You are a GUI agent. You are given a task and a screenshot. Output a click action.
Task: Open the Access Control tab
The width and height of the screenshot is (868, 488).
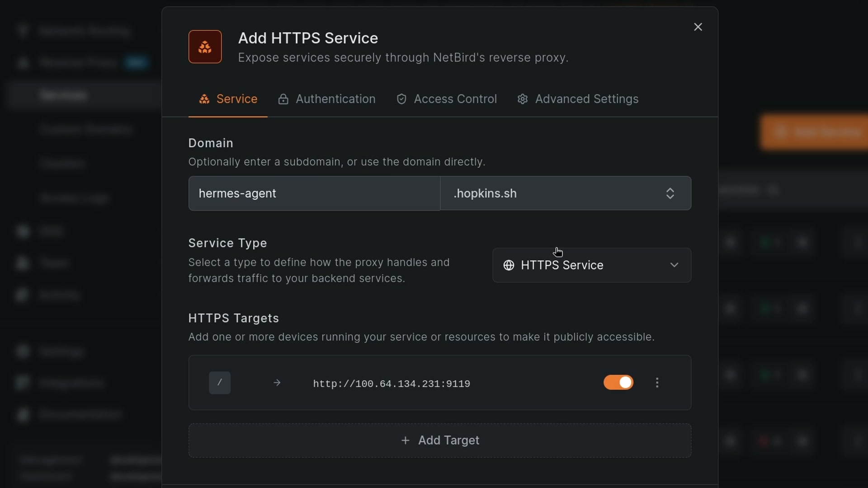point(447,99)
